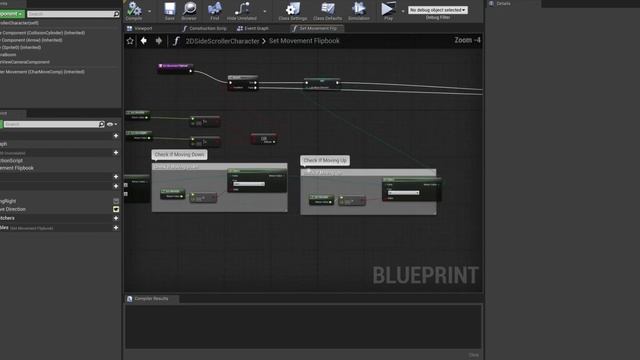Open the Play options dropdown arrow
Image resolution: width=640 pixels, height=360 pixels.
click(402, 11)
